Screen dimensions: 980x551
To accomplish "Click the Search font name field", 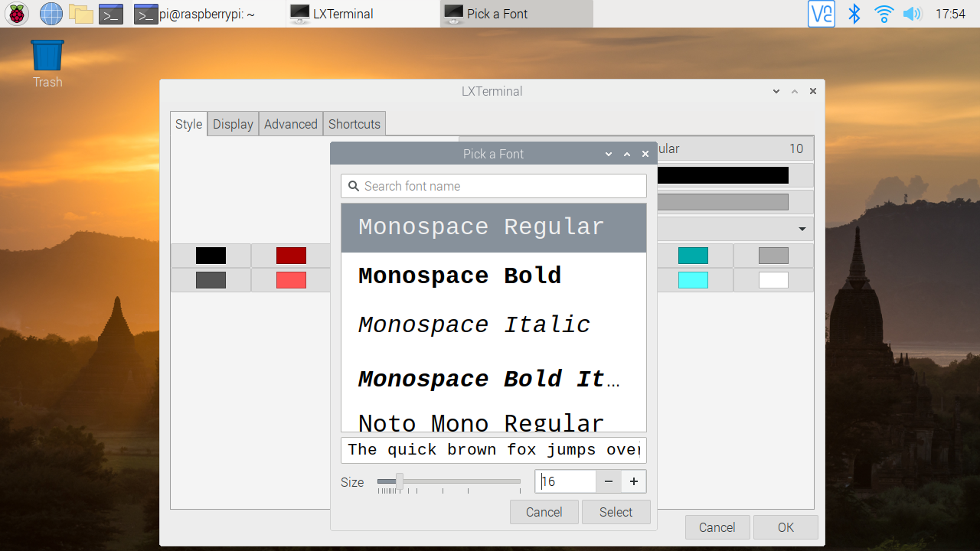I will [494, 186].
